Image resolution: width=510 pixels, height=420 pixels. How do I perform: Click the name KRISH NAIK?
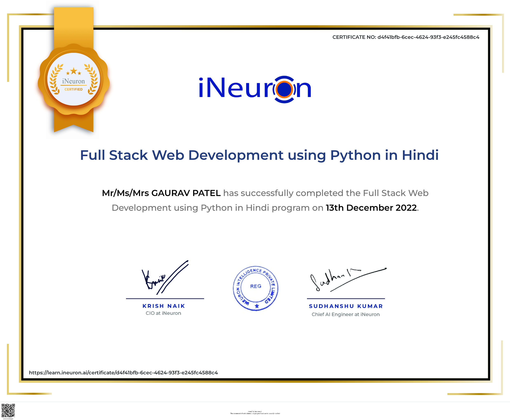[x=164, y=306]
